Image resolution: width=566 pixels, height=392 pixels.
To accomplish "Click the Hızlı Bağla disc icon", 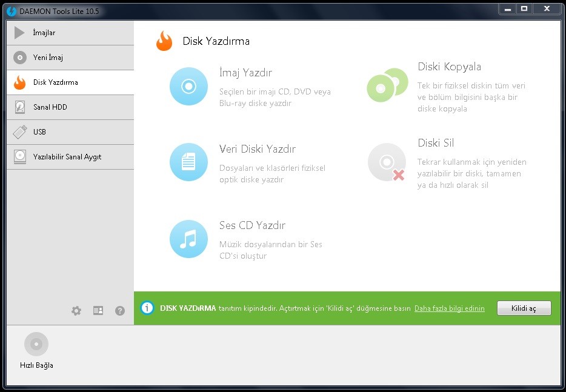I will tap(36, 344).
